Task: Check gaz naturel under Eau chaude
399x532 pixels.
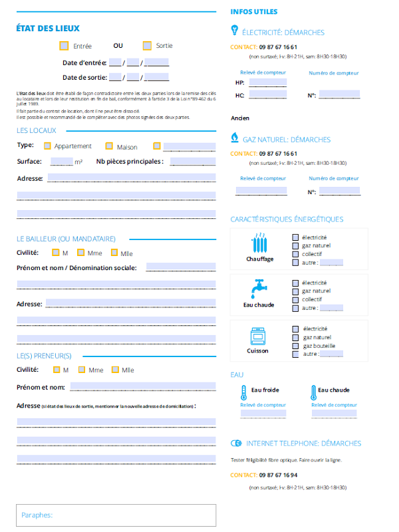Action: pos(295,291)
